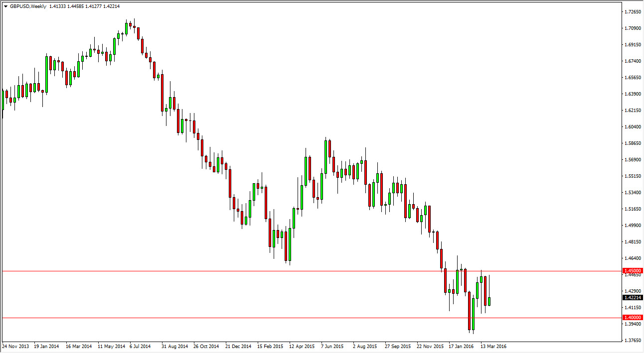Select the rightmost green candlestick on the chart
The width and height of the screenshot is (644, 353).
[488, 301]
